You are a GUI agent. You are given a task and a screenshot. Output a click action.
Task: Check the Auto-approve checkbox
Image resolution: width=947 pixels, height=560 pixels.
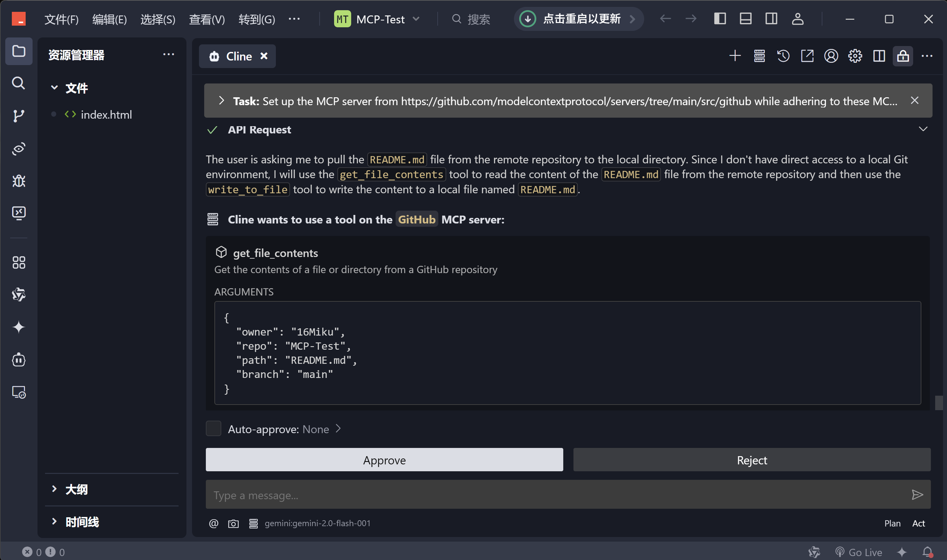(213, 429)
